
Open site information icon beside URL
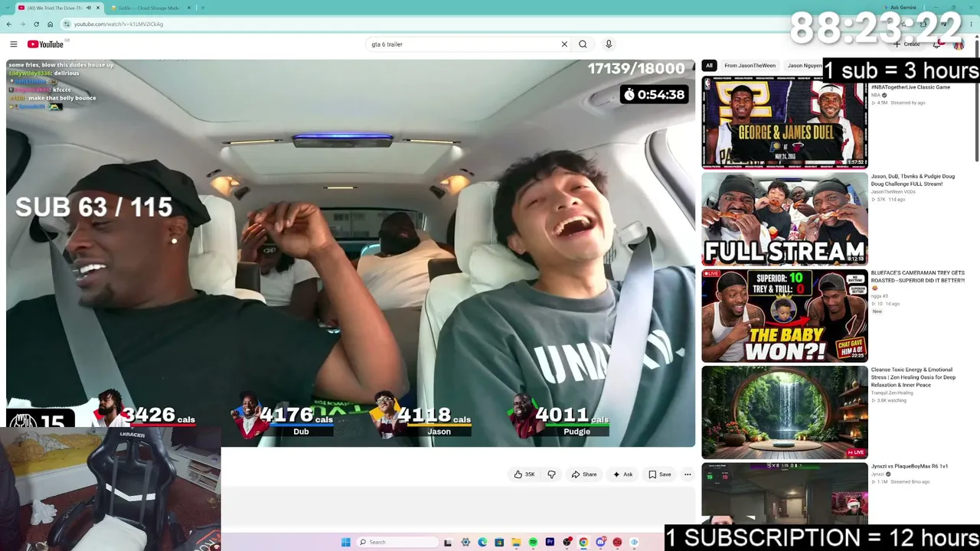pyautogui.click(x=67, y=24)
